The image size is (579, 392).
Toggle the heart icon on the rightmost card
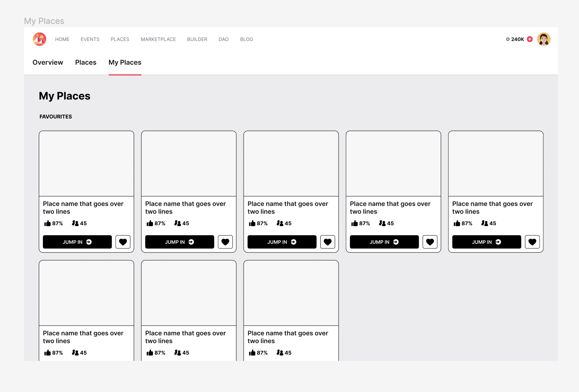[532, 242]
